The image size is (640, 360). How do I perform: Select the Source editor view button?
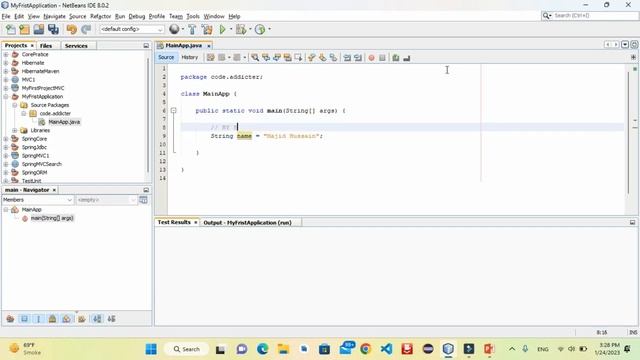tap(166, 58)
